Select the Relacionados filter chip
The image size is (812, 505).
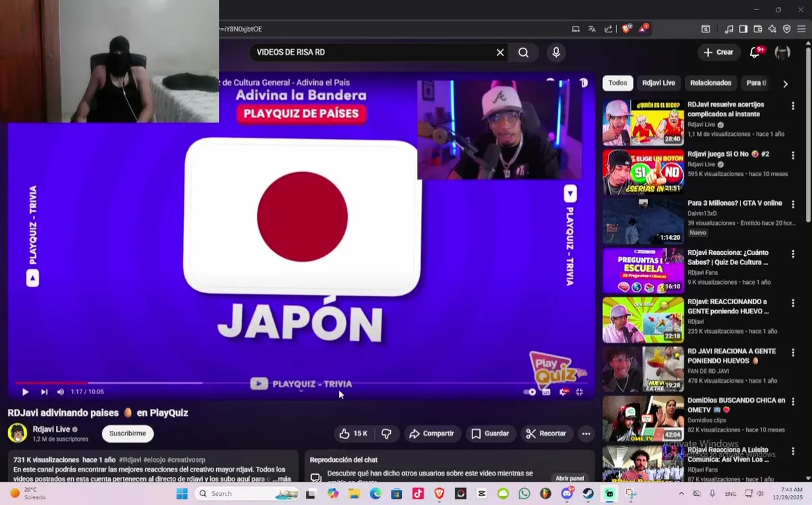click(710, 83)
